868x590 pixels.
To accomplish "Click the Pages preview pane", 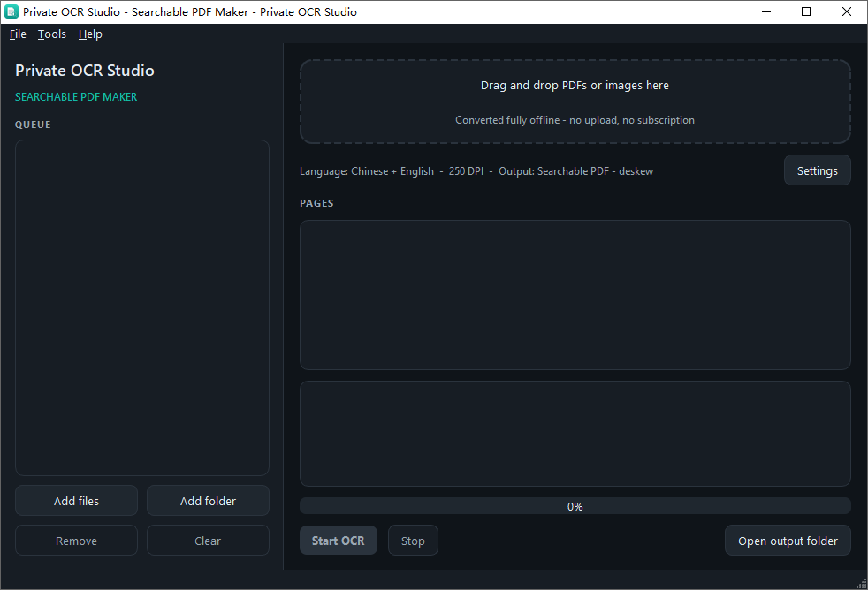I will [x=575, y=295].
